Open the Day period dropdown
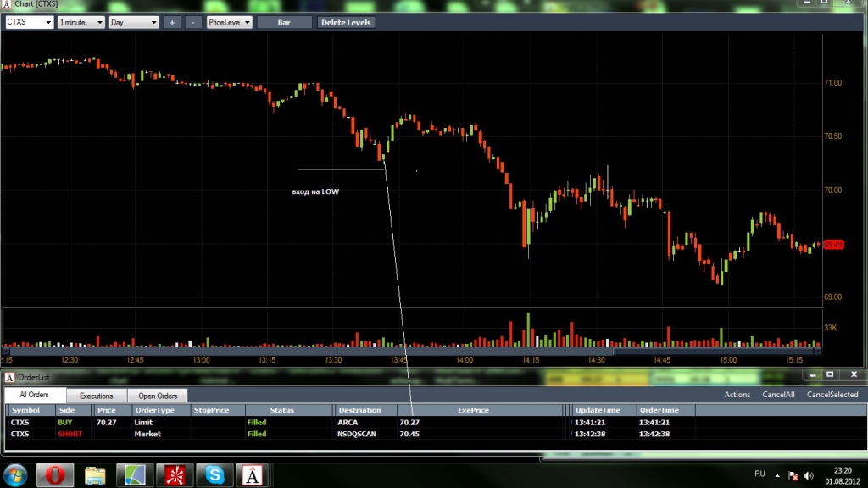Image resolution: width=868 pixels, height=488 pixels. pos(133,22)
